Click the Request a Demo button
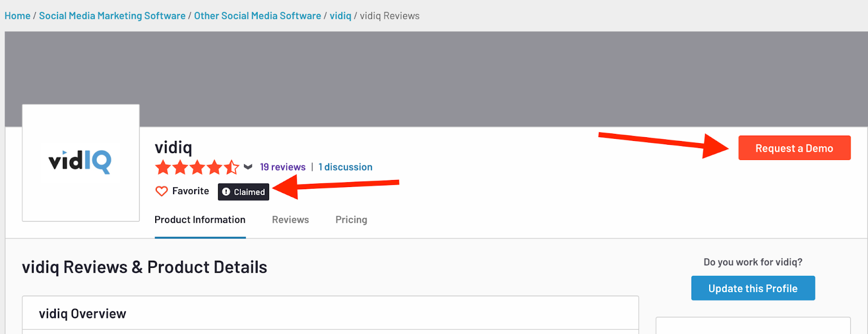The height and width of the screenshot is (334, 868). [x=794, y=148]
